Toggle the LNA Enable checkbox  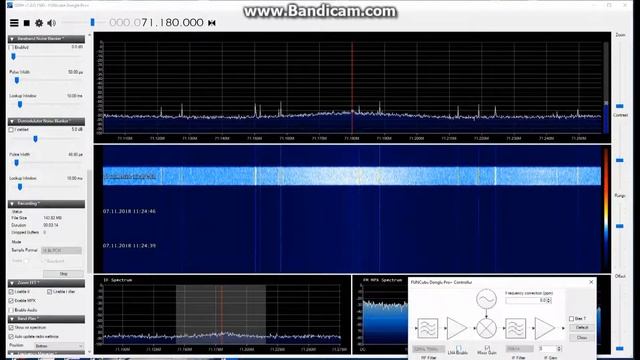[458, 348]
